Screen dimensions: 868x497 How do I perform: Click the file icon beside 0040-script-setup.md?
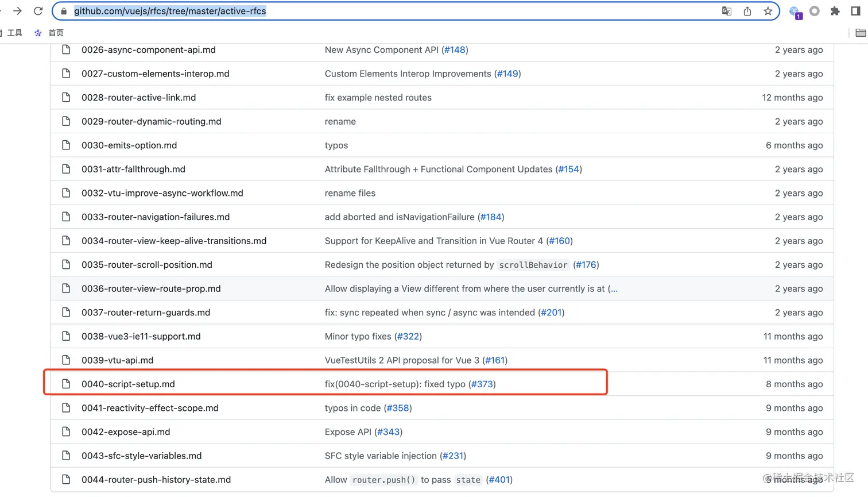click(x=66, y=384)
